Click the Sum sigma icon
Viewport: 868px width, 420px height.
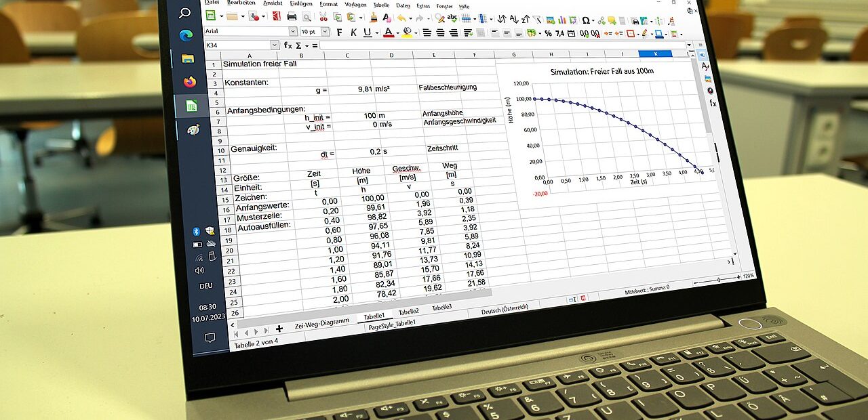[298, 45]
